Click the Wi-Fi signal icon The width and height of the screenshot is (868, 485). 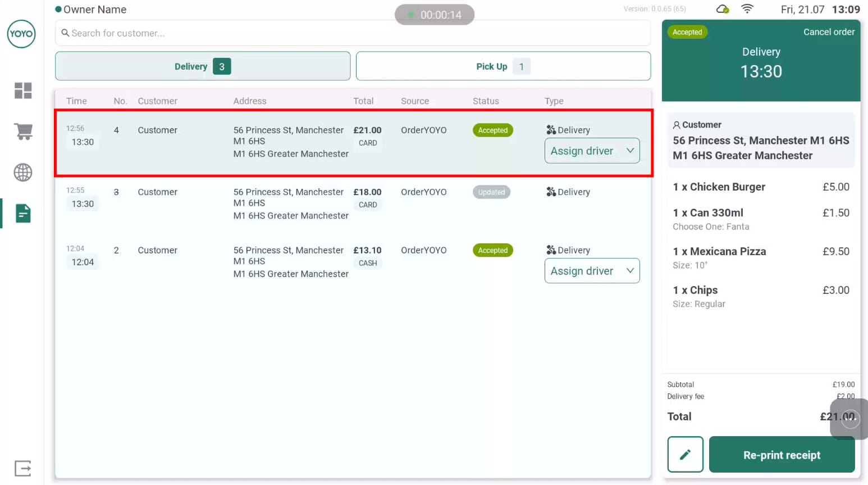747,9
